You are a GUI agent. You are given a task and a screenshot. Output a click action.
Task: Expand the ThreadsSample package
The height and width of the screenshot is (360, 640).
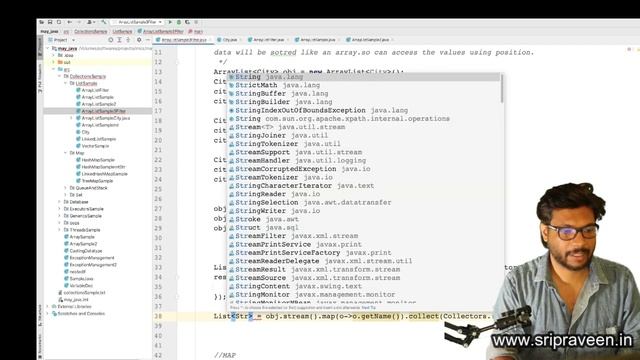(60, 230)
